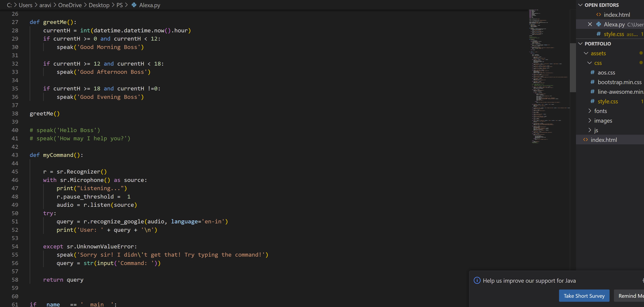Click the HTML icon next to index.html in open editors
The width and height of the screenshot is (644, 307).
click(x=599, y=15)
